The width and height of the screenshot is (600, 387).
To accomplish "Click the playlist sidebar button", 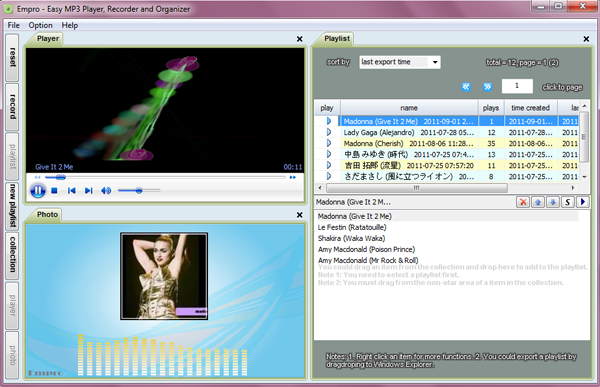I will pyautogui.click(x=12, y=156).
